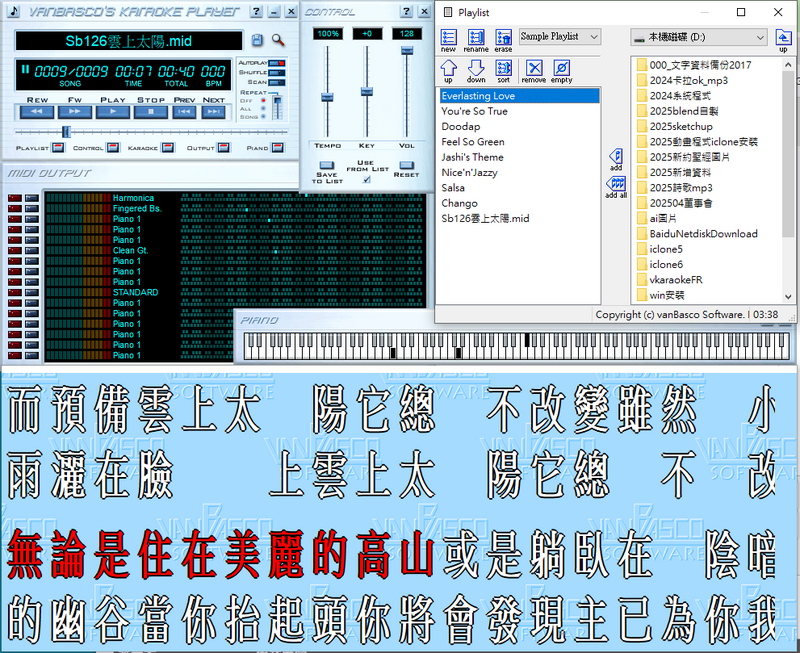Open the Sample Playlist dropdown
The image size is (800, 653).
(x=560, y=37)
